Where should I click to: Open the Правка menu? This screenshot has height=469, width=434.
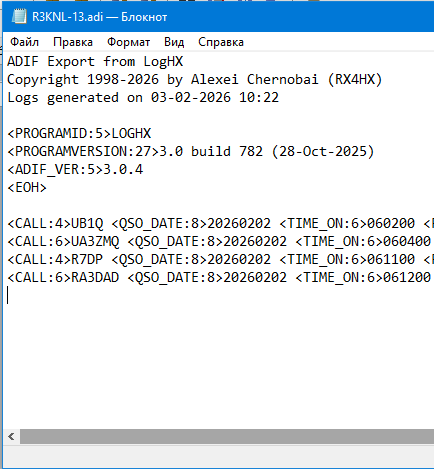coord(73,42)
